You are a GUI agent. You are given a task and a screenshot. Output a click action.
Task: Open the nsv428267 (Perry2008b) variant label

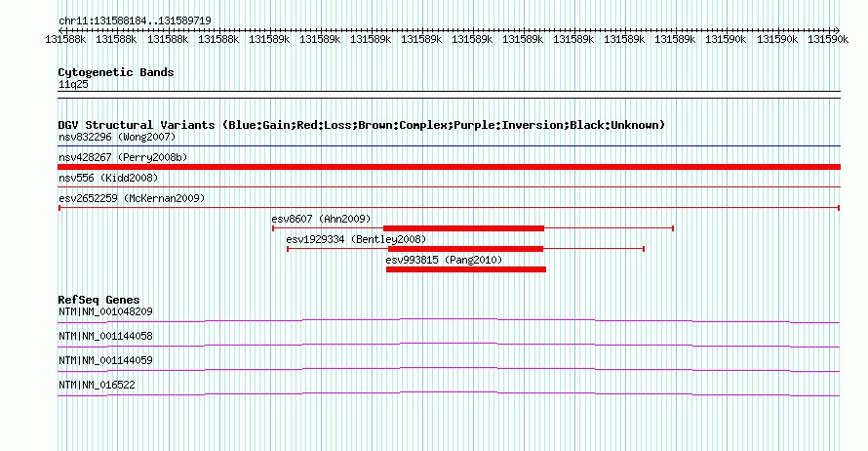tap(123, 157)
